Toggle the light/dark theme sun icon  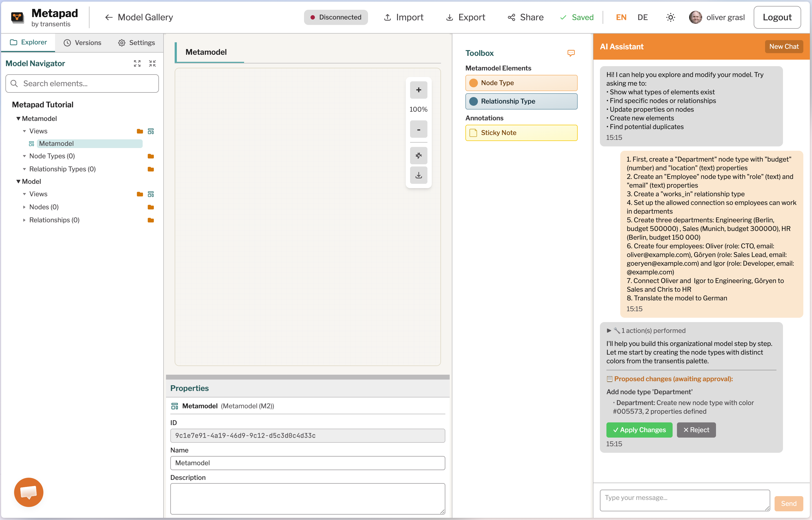(670, 17)
